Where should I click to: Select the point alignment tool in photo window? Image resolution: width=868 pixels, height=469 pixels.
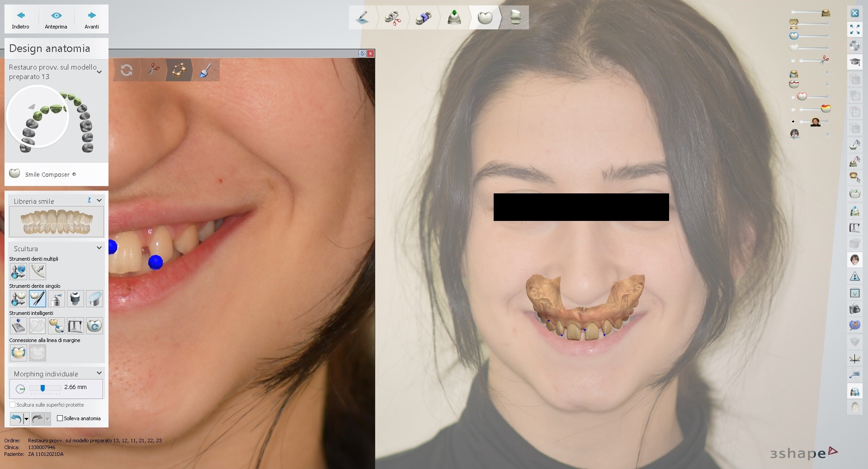tap(179, 70)
